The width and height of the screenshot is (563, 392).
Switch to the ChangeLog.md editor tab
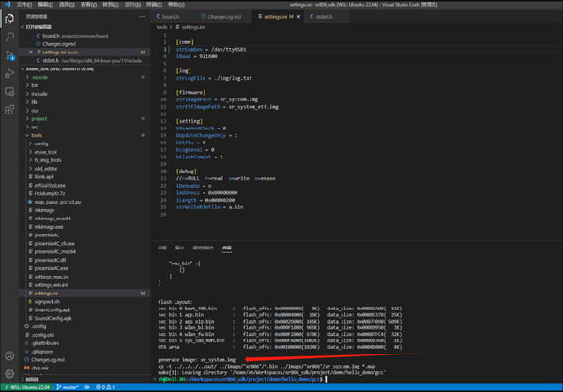[x=223, y=17]
